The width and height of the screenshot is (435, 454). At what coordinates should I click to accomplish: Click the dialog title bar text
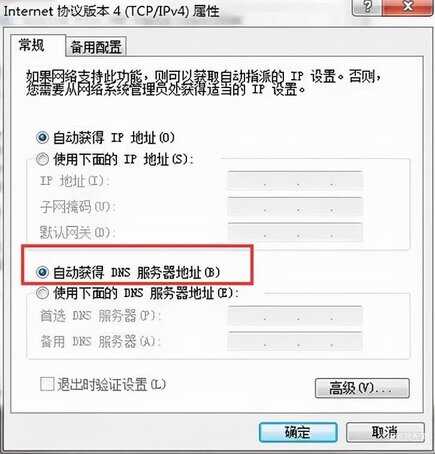tap(111, 11)
